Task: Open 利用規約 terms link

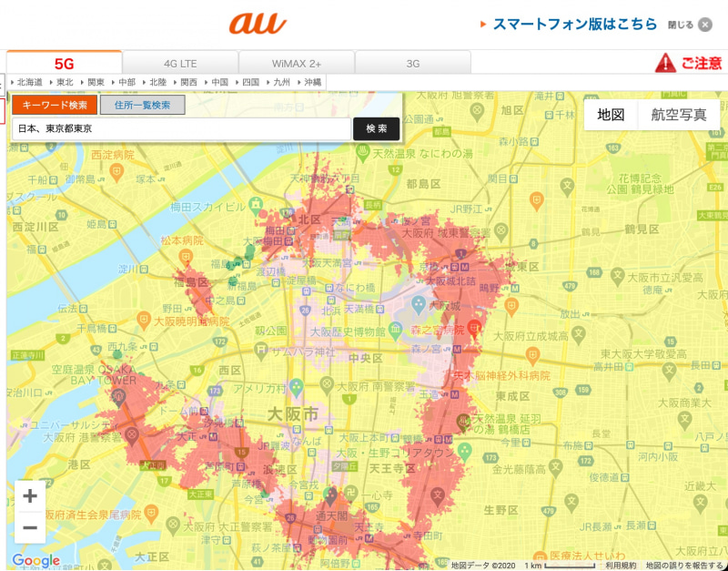Action: 620,566
